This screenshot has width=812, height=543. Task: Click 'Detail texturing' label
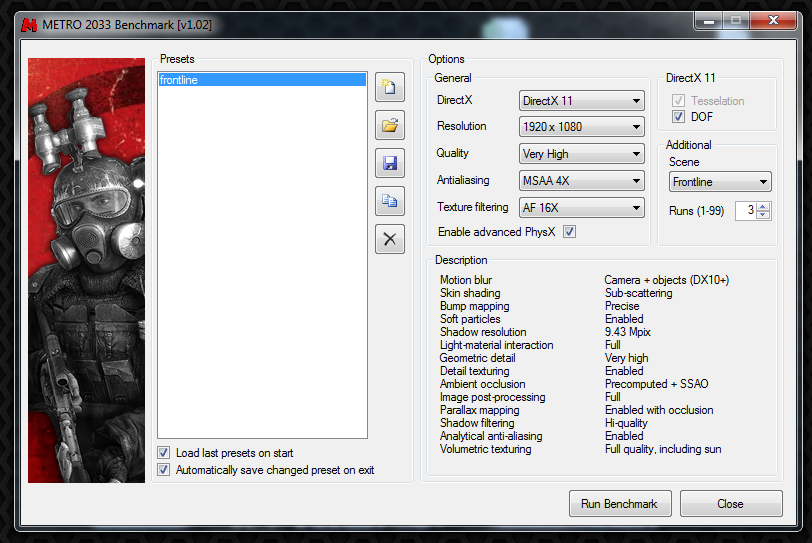pyautogui.click(x=474, y=371)
